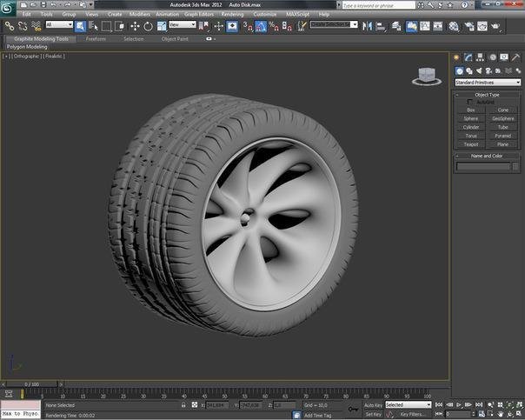Open the selection filter All dropdown
525x420 pixels.
pyautogui.click(x=59, y=24)
